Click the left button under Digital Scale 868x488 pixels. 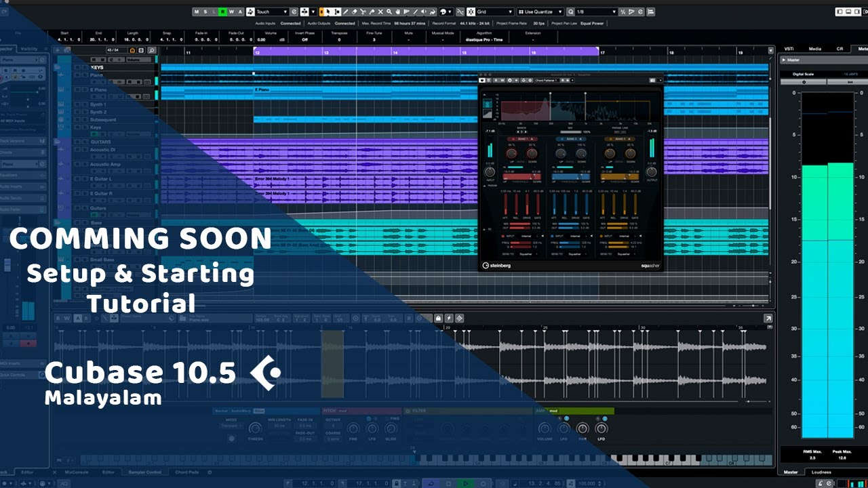(804, 81)
